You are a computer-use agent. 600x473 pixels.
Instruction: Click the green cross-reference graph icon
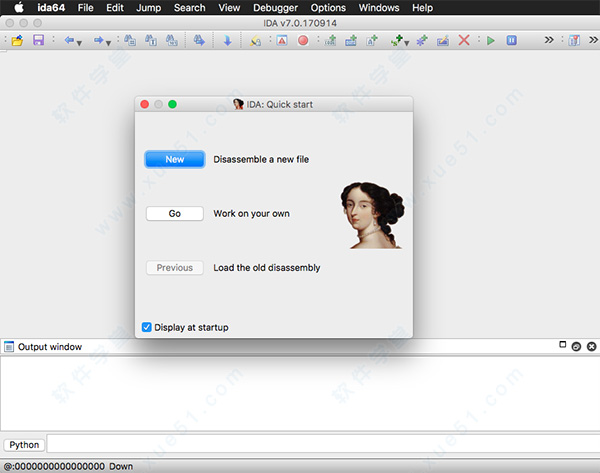click(397, 40)
